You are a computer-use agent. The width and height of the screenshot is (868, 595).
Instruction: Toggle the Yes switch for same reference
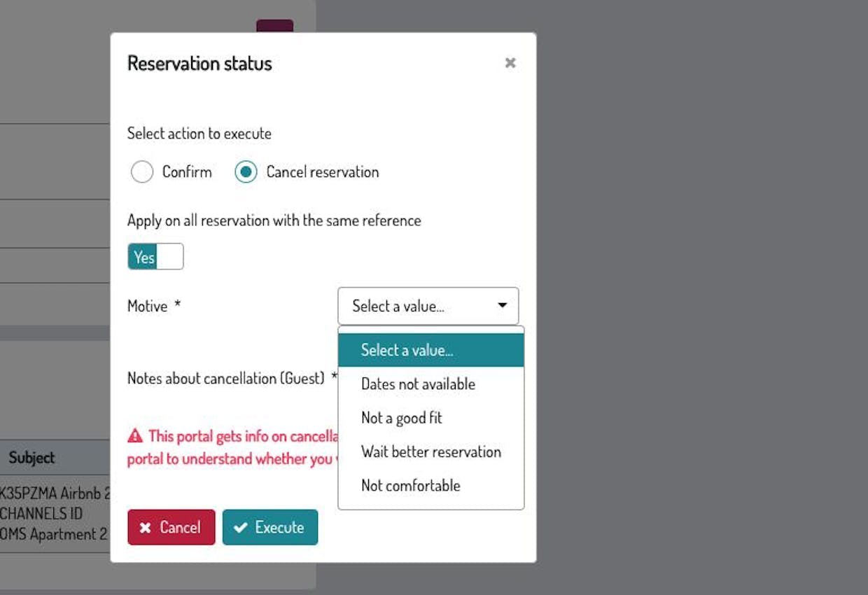tap(155, 257)
